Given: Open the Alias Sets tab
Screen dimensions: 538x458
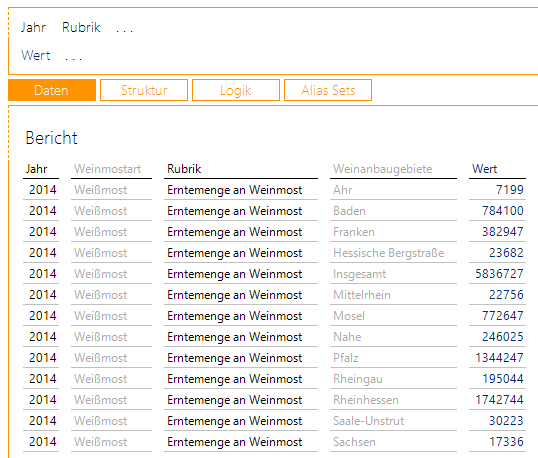Looking at the screenshot, I should click(328, 90).
